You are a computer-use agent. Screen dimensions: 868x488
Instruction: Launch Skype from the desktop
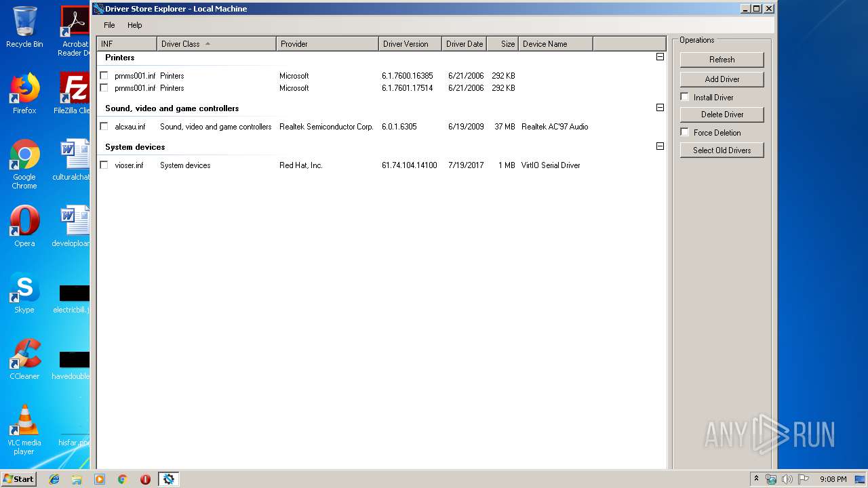click(x=24, y=293)
